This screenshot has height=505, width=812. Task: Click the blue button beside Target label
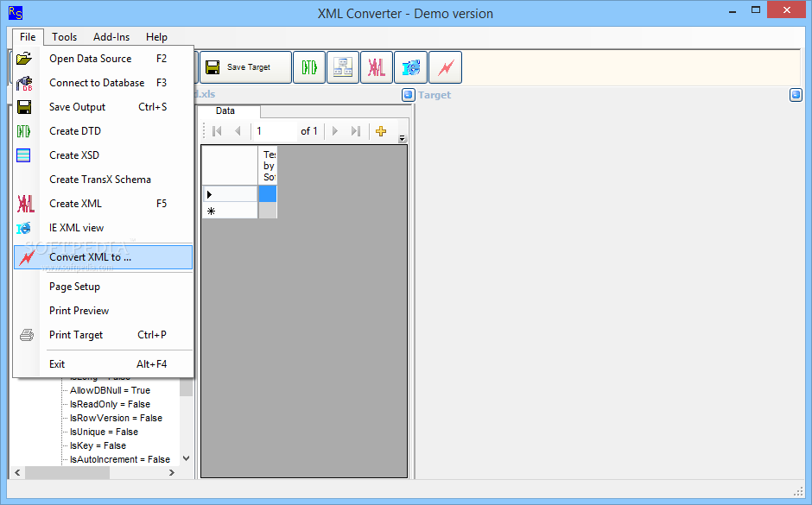(409, 95)
